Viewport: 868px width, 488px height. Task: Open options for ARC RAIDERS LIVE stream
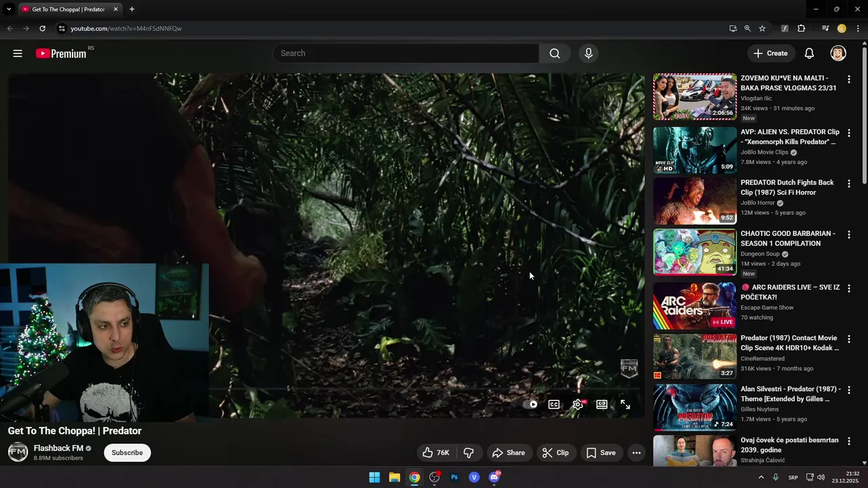848,289
